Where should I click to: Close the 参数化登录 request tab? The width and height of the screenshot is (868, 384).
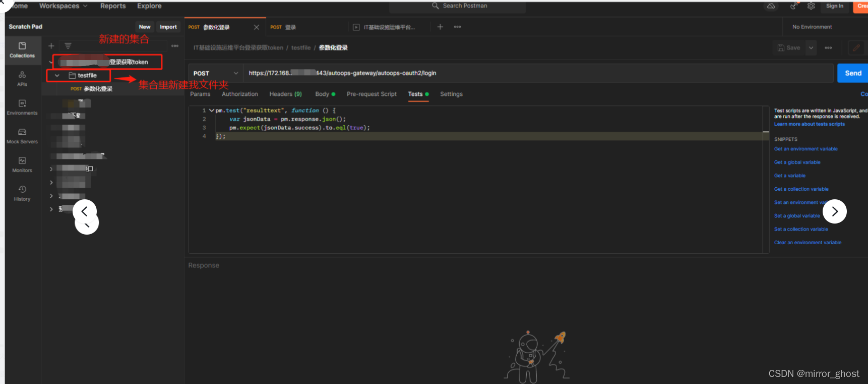click(257, 27)
